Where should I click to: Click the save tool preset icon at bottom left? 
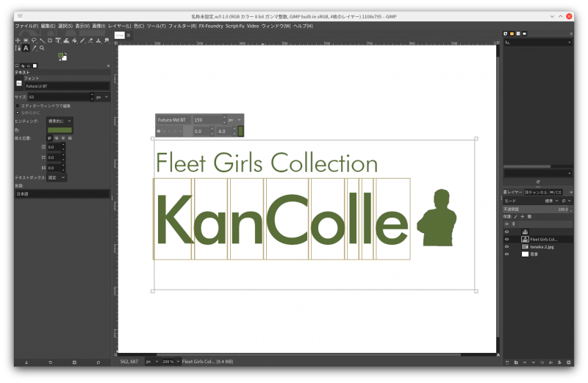pyautogui.click(x=26, y=362)
